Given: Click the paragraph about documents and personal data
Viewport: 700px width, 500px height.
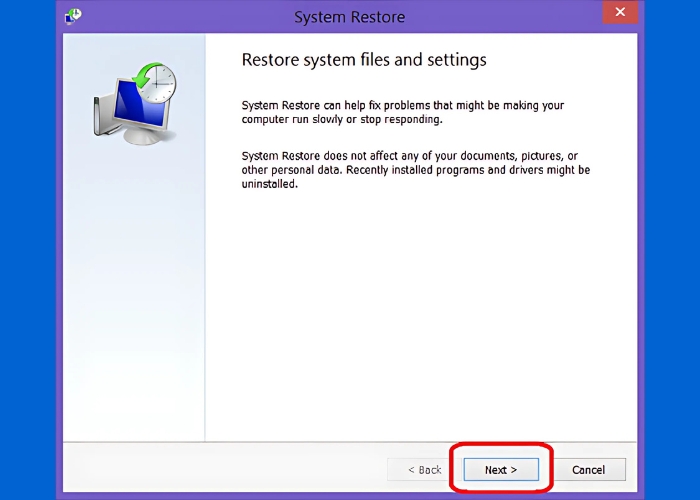Looking at the screenshot, I should point(415,170).
